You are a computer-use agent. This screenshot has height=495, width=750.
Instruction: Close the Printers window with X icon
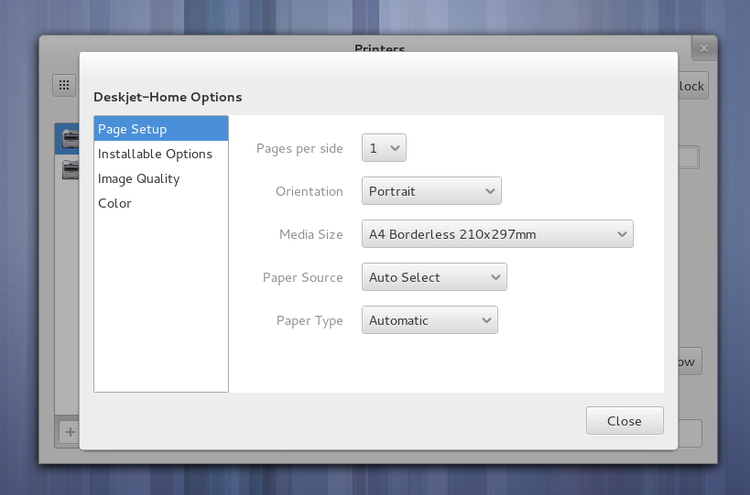(x=704, y=48)
